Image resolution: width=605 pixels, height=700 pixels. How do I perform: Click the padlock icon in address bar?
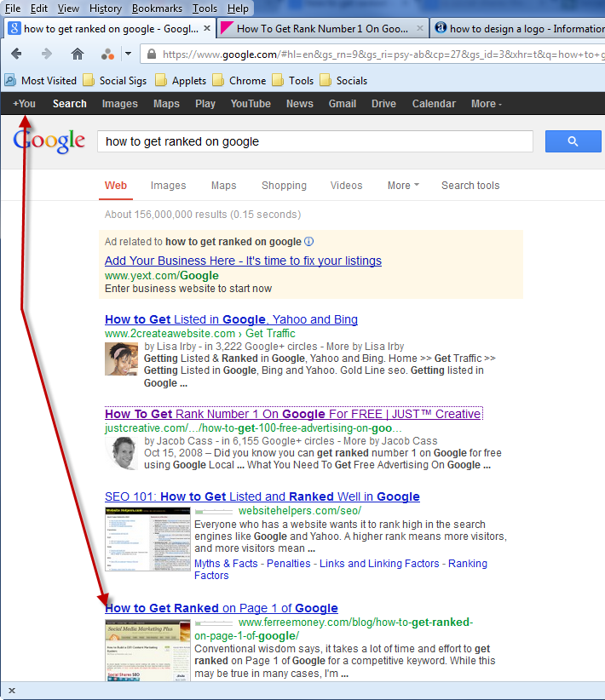pos(152,54)
